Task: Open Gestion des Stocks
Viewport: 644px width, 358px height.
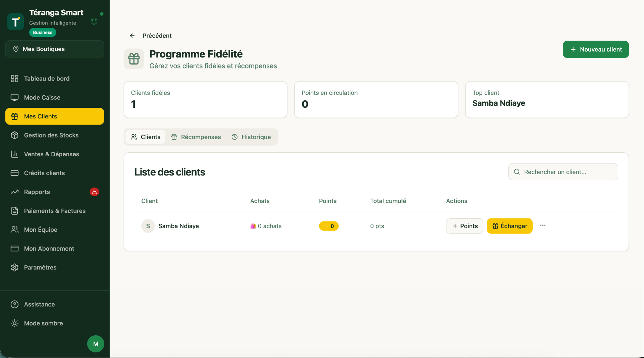Action: click(55, 135)
